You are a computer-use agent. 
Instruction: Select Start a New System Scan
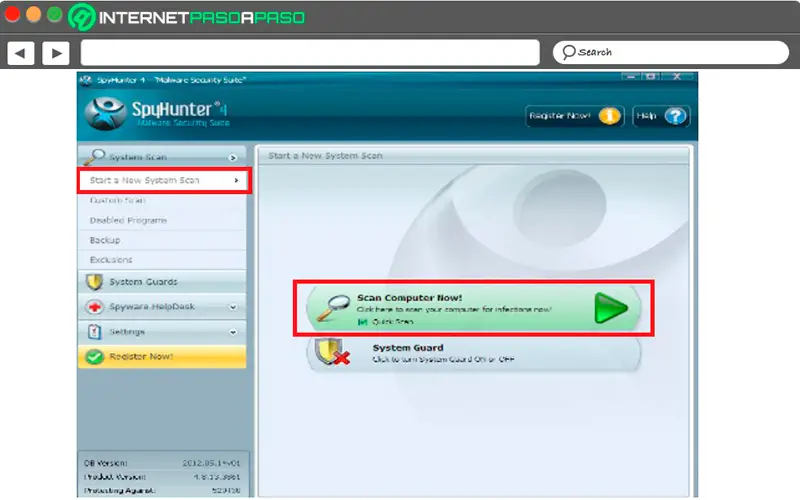click(164, 180)
